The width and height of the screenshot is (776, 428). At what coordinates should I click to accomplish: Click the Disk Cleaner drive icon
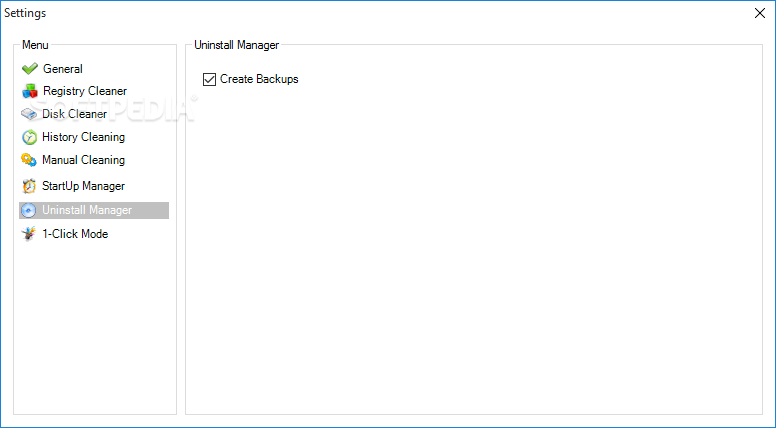click(29, 114)
